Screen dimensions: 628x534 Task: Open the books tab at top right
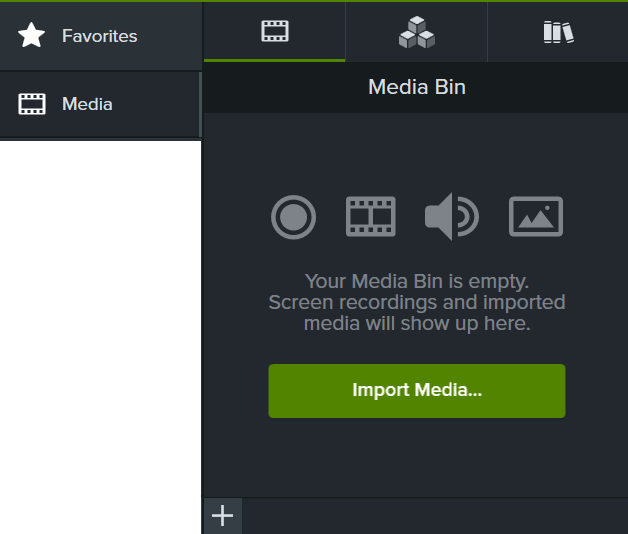point(558,32)
